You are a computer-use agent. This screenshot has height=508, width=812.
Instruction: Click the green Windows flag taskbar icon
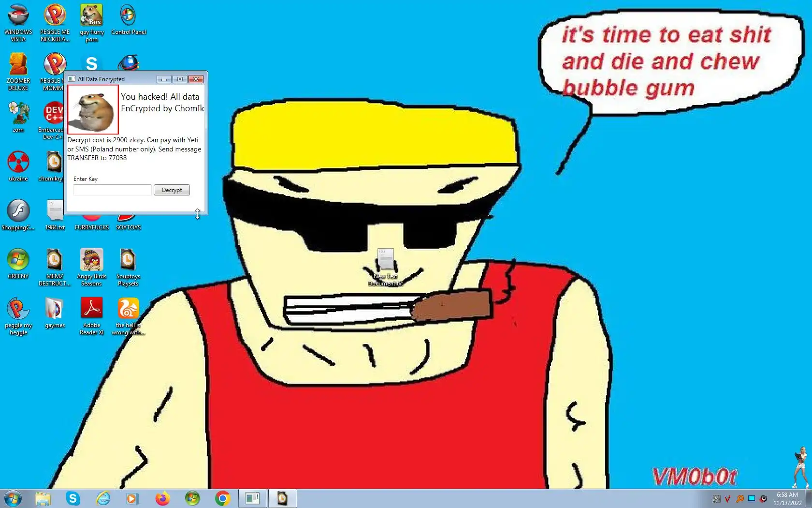click(192, 498)
